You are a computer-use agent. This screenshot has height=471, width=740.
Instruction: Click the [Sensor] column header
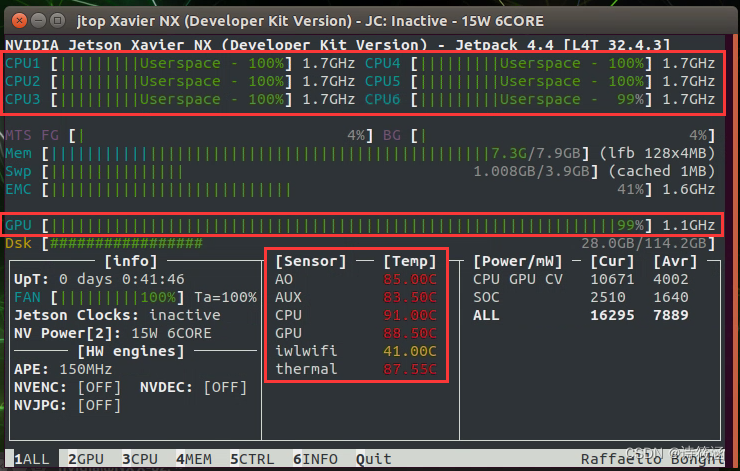(x=311, y=261)
